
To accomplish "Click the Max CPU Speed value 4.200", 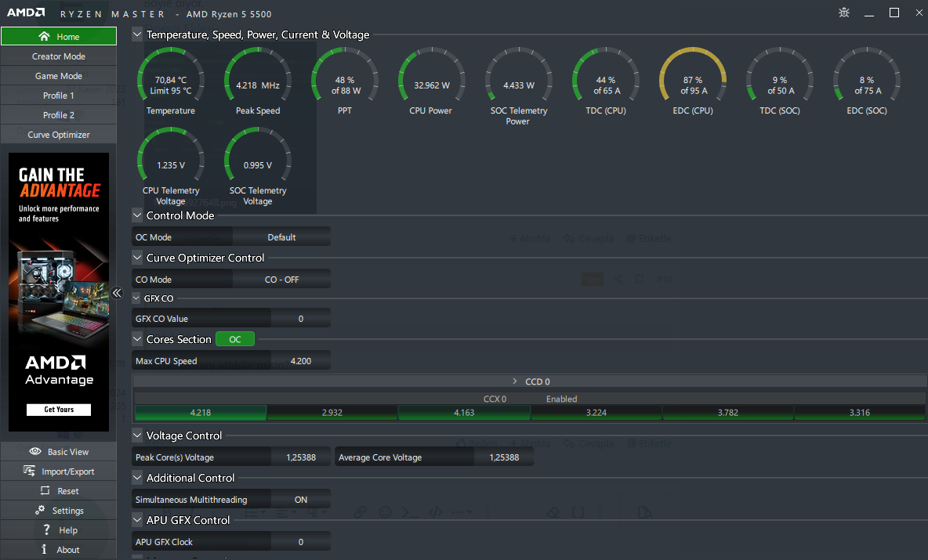I will pyautogui.click(x=301, y=361).
